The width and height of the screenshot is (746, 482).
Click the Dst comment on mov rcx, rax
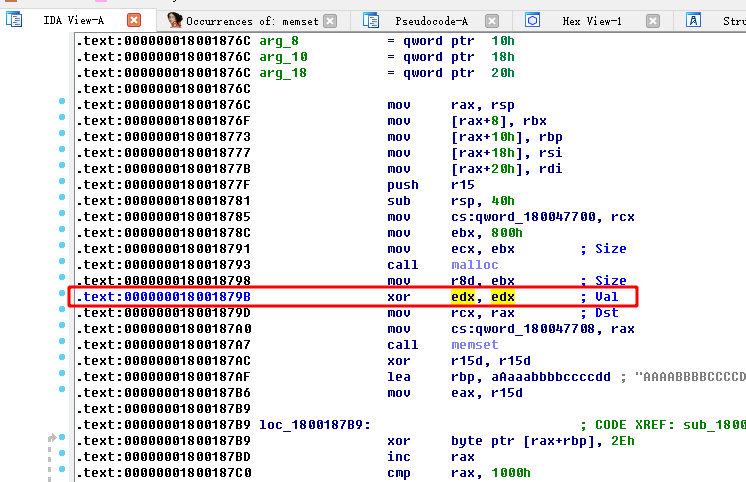pyautogui.click(x=599, y=313)
